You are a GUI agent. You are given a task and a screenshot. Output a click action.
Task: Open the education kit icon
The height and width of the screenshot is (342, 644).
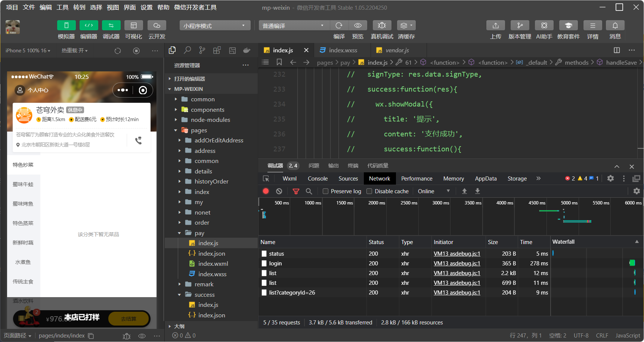[x=569, y=25]
